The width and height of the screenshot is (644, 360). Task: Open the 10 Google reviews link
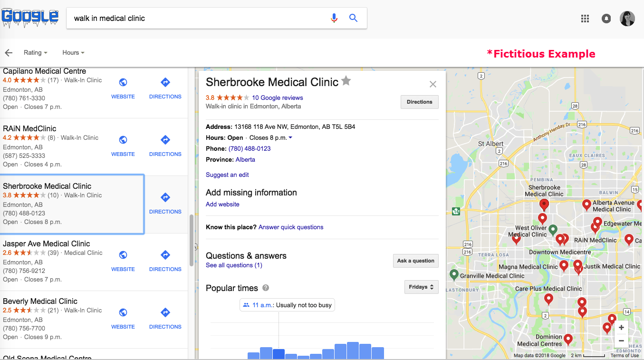tap(277, 98)
